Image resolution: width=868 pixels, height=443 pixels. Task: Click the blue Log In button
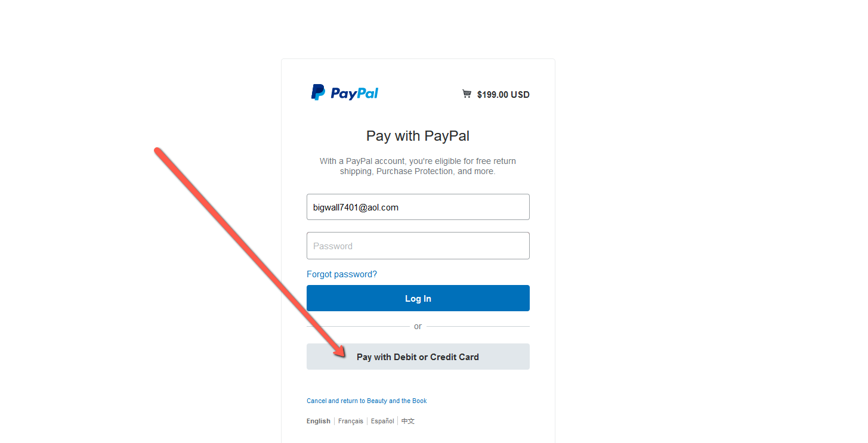[x=418, y=298]
